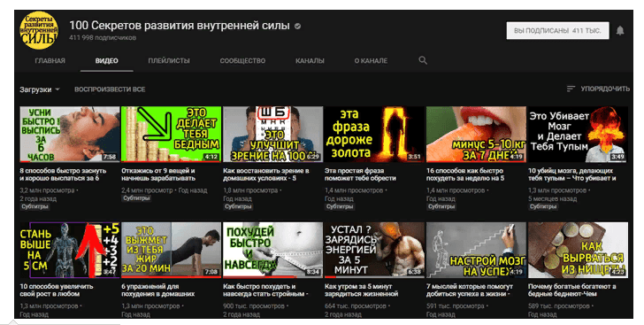Click title '8 способов быстро заснуть'
The height and width of the screenshot is (325, 644).
pyautogui.click(x=63, y=174)
